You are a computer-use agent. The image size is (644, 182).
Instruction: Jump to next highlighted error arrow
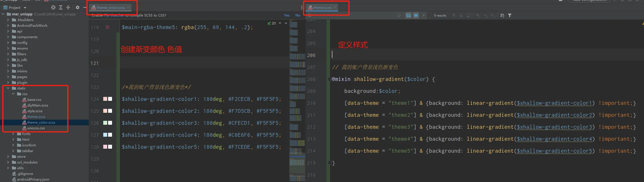[x=286, y=23]
